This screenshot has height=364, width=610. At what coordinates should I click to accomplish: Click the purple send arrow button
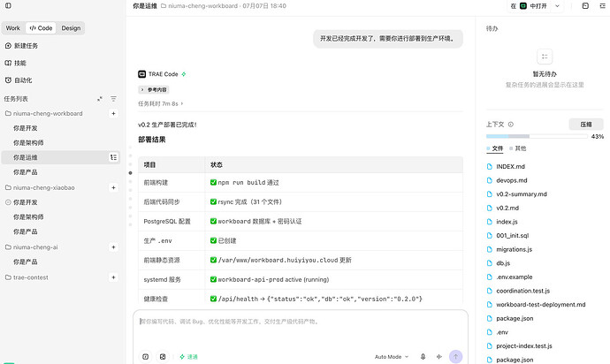(x=455, y=357)
